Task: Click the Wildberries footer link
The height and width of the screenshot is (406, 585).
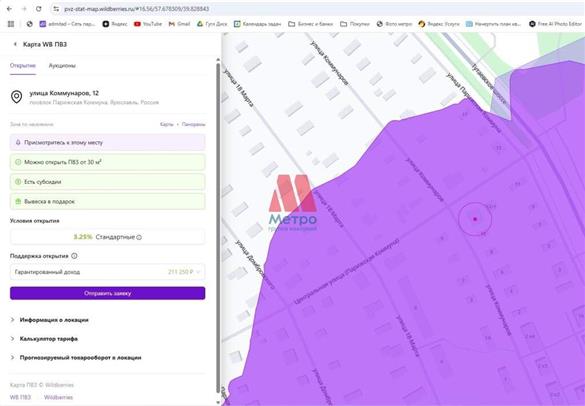Action: (x=58, y=397)
